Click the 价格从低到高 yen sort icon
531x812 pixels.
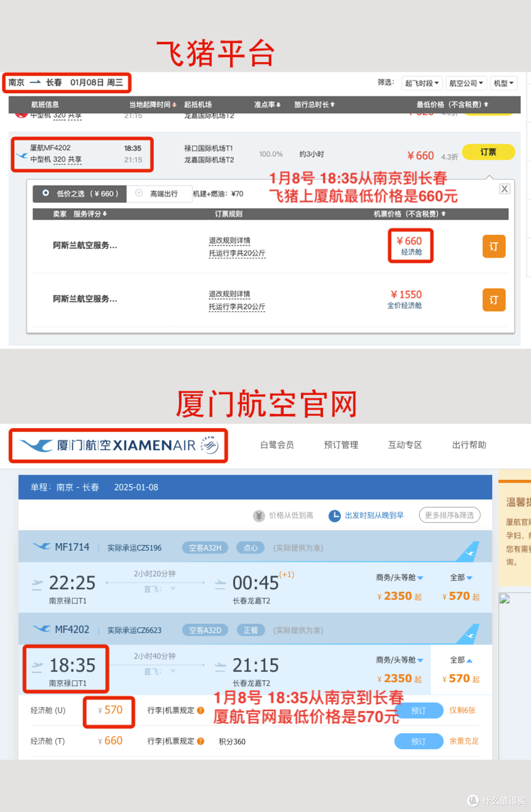(x=259, y=516)
